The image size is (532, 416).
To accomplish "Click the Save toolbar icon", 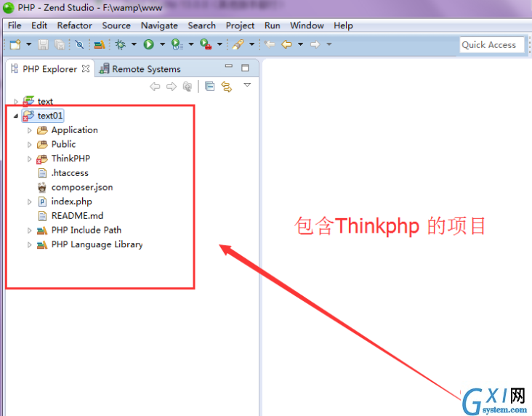I will (x=43, y=44).
